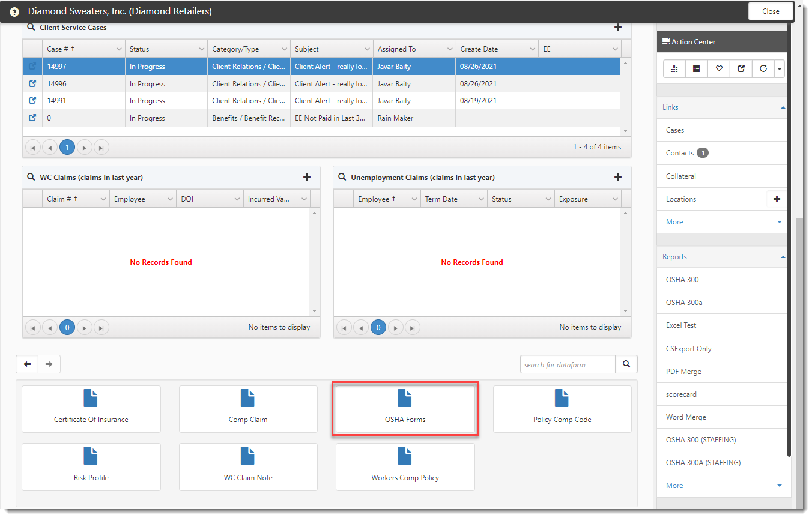Add a new Unemployment Claim with plus icon
Viewport: 812px width, 518px height.
[x=617, y=178]
